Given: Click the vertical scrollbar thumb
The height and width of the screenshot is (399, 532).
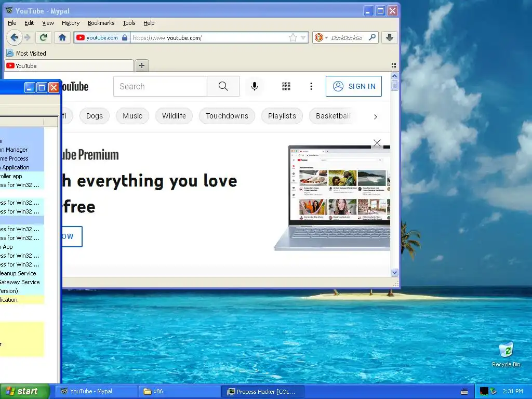Looking at the screenshot, I should click(x=394, y=85).
